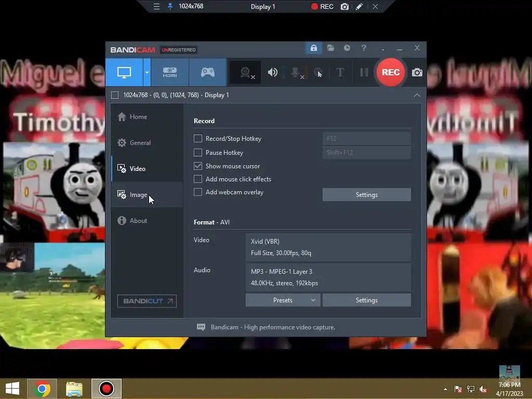532x399 pixels.
Task: Click the UNREGISTERED badge
Action: click(179, 50)
